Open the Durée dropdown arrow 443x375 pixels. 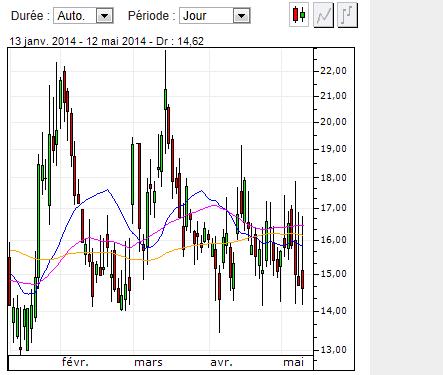[x=105, y=16]
